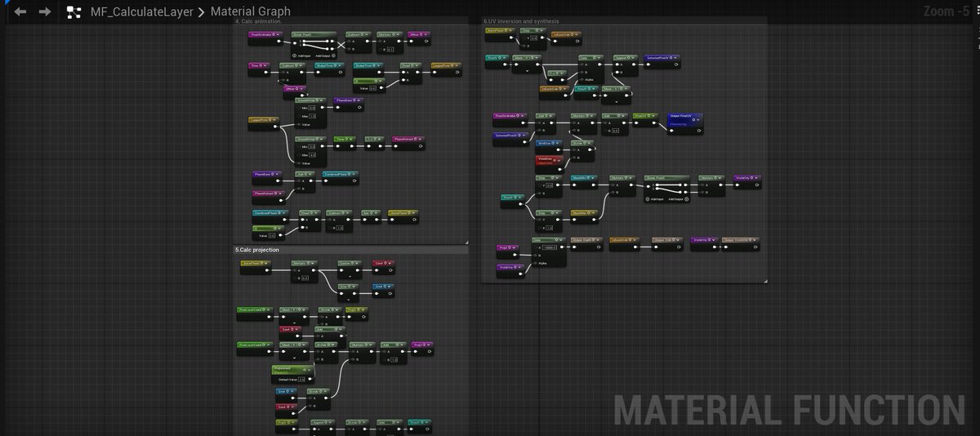Select the MaskMin node
The height and width of the screenshot is (436, 980).
(584, 182)
